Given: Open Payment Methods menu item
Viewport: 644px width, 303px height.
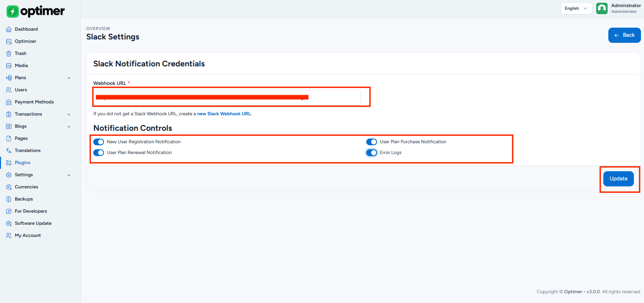Looking at the screenshot, I should 34,102.
